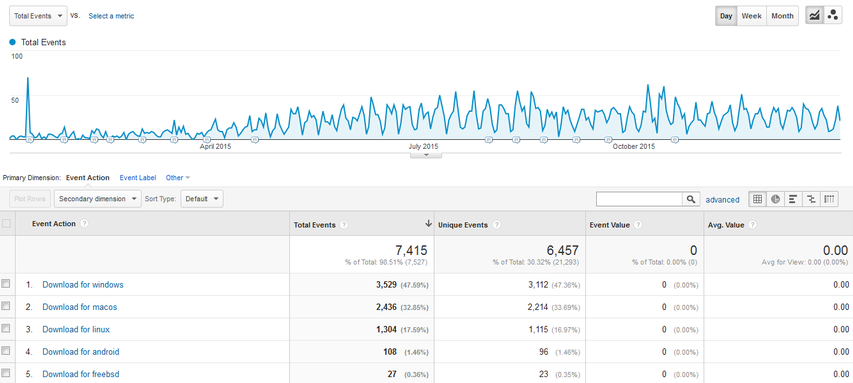Check the Download for linux row

pos(6,328)
